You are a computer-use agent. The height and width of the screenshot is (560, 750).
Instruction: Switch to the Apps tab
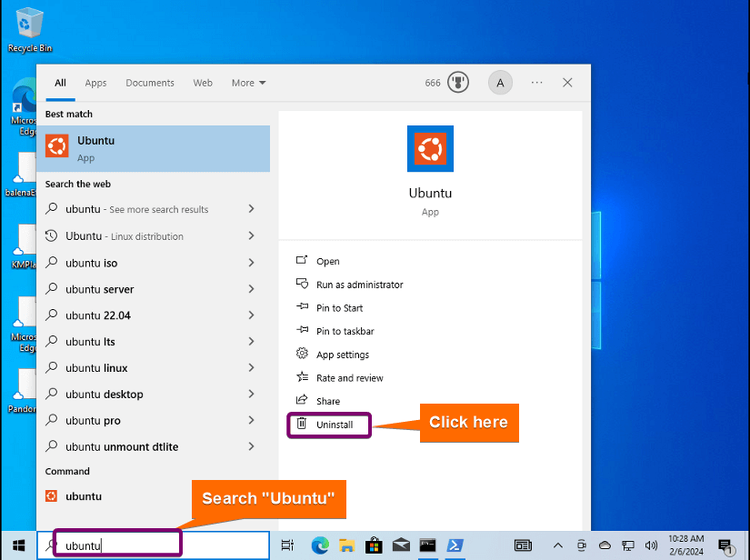[x=95, y=83]
